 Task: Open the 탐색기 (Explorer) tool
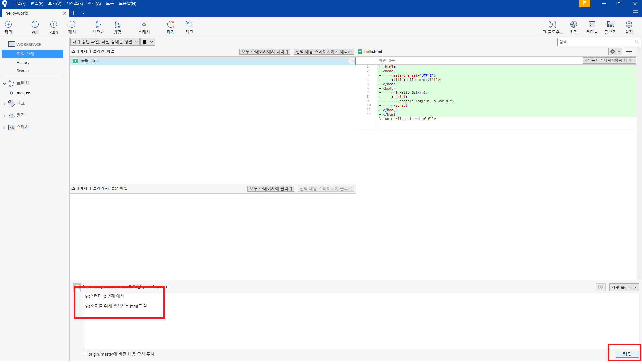[x=611, y=27]
